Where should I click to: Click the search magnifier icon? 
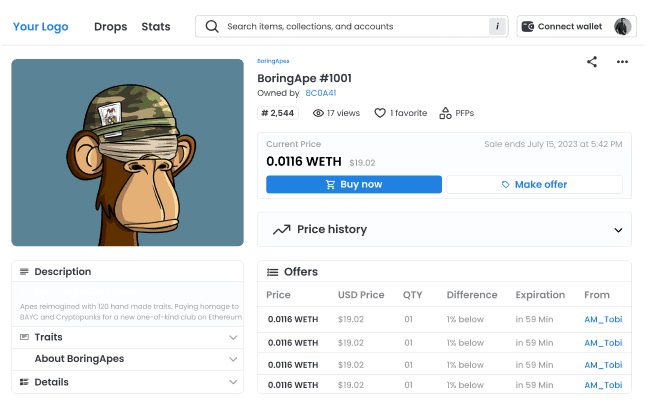point(212,26)
